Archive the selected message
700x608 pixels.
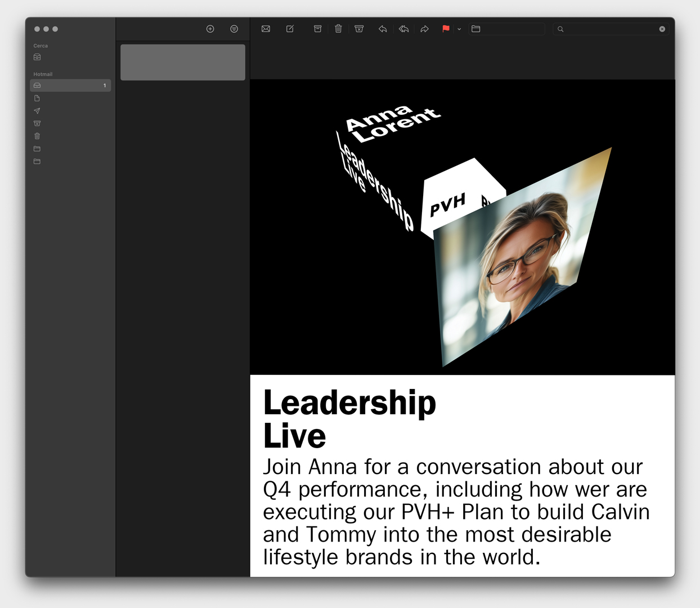click(x=317, y=29)
